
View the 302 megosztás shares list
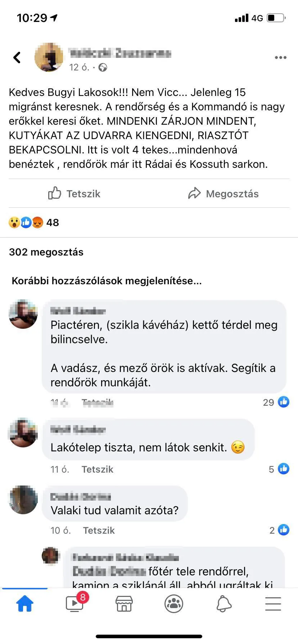(46, 252)
